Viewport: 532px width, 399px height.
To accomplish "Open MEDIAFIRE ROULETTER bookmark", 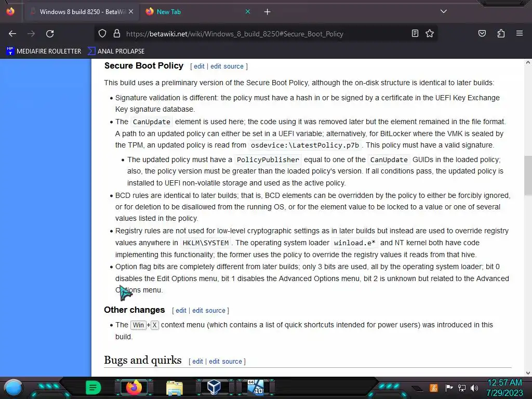I will point(44,51).
